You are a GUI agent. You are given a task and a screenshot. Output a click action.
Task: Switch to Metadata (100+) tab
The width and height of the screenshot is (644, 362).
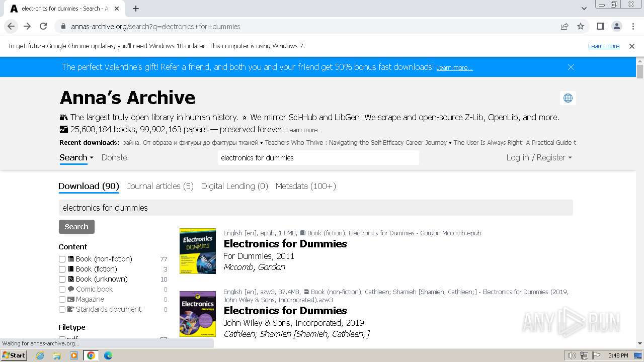point(305,186)
